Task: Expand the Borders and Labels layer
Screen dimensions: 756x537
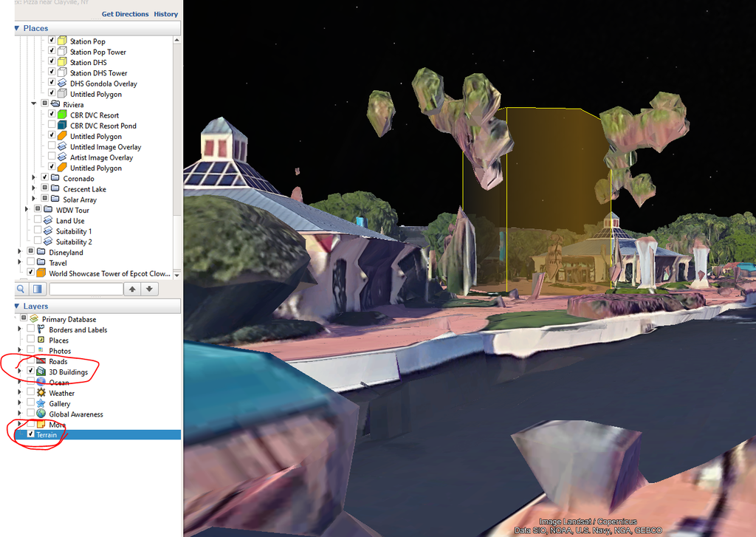Action: pos(20,329)
